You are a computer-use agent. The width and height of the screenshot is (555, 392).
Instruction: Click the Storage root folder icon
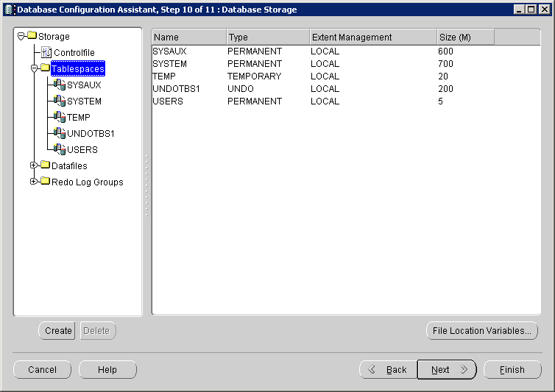[x=32, y=35]
